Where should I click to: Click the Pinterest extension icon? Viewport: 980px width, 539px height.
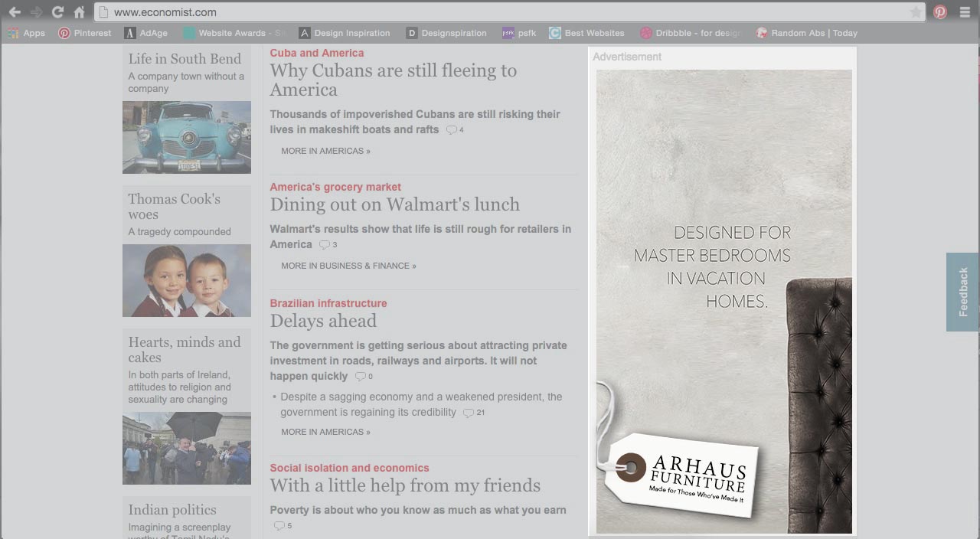(x=940, y=12)
